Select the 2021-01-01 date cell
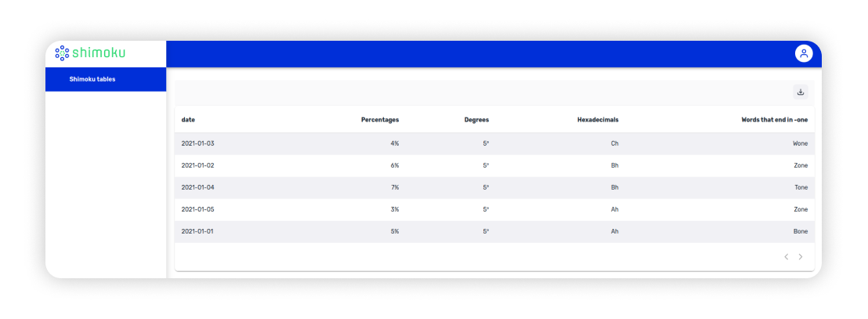868x319 pixels. point(197,231)
